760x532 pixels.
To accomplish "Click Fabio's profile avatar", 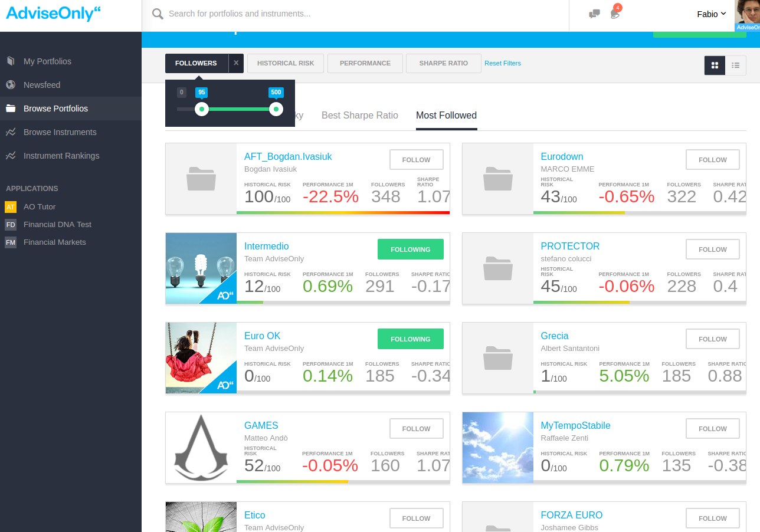I will [747, 15].
